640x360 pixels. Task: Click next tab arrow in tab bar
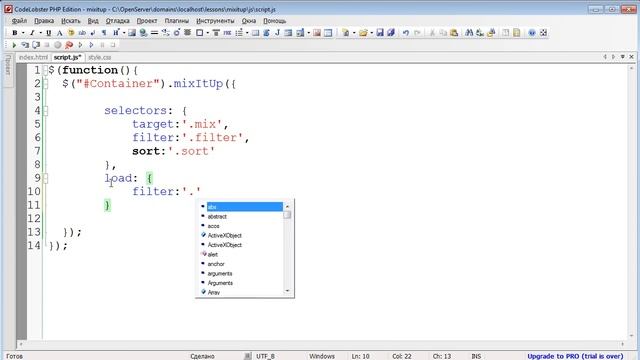coord(613,57)
